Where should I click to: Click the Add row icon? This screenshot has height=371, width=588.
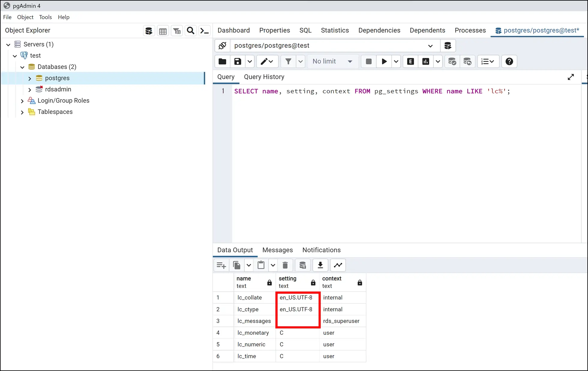pos(221,265)
